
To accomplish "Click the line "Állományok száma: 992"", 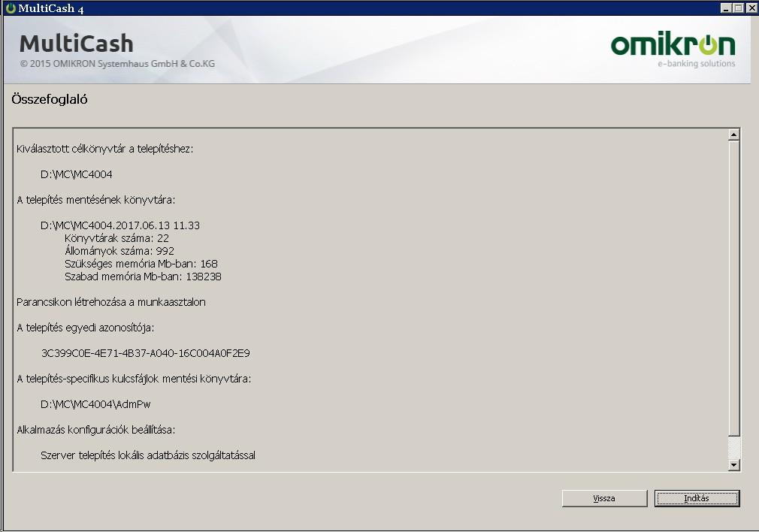I will click(119, 251).
